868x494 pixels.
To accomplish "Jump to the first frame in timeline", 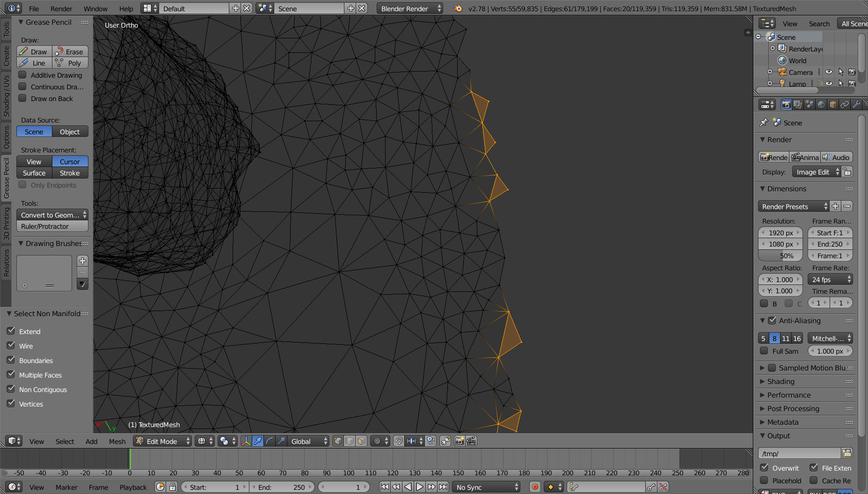I will pos(384,487).
